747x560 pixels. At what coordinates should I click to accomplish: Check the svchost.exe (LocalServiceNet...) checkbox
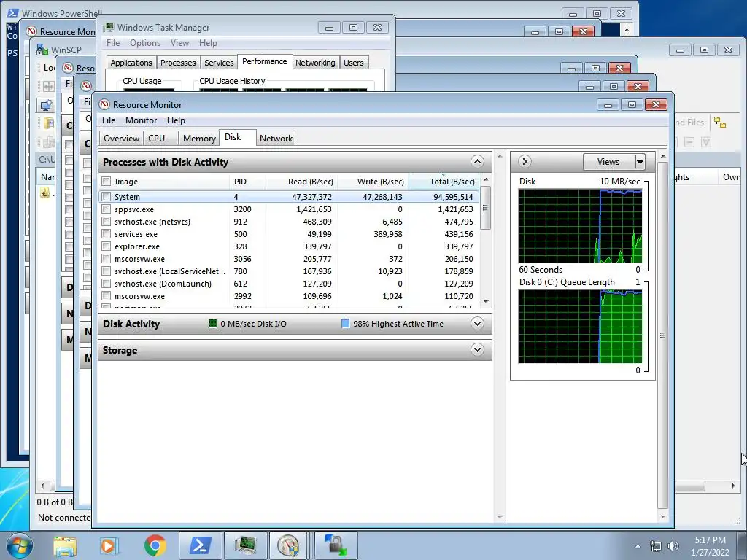pyautogui.click(x=107, y=271)
